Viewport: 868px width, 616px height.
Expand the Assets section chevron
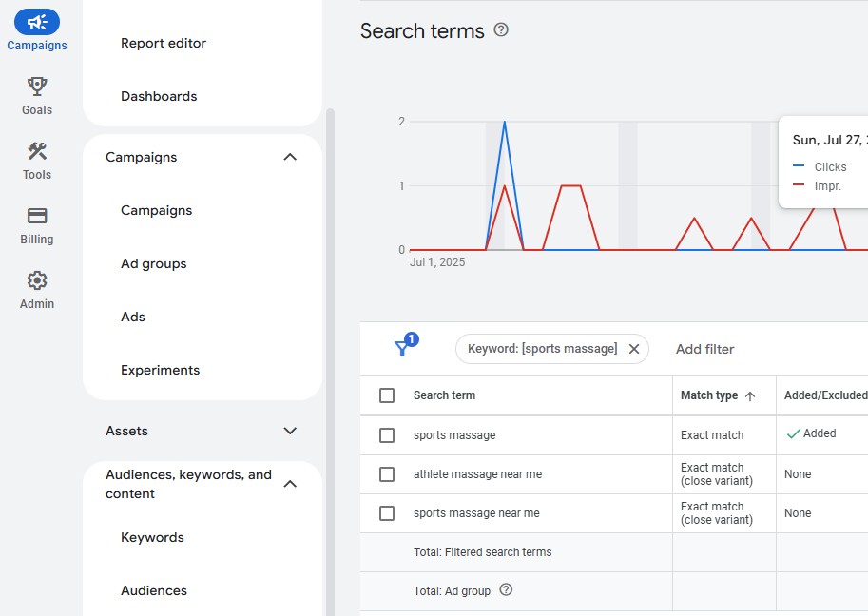tap(290, 431)
